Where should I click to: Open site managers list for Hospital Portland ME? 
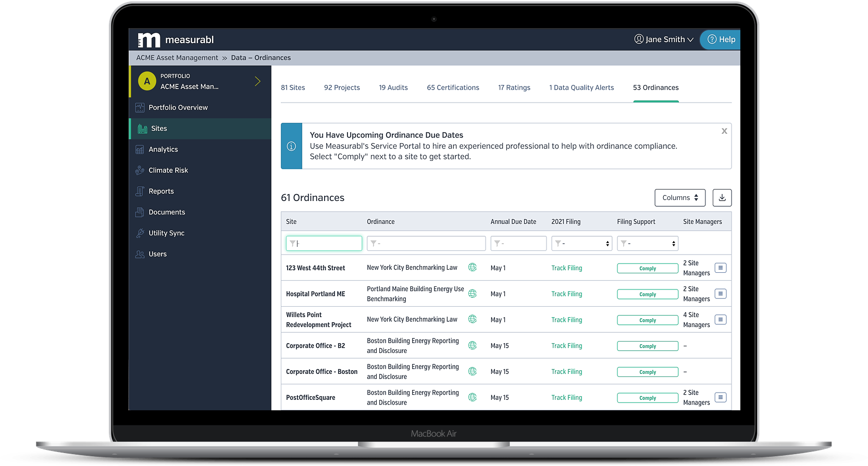[721, 294]
